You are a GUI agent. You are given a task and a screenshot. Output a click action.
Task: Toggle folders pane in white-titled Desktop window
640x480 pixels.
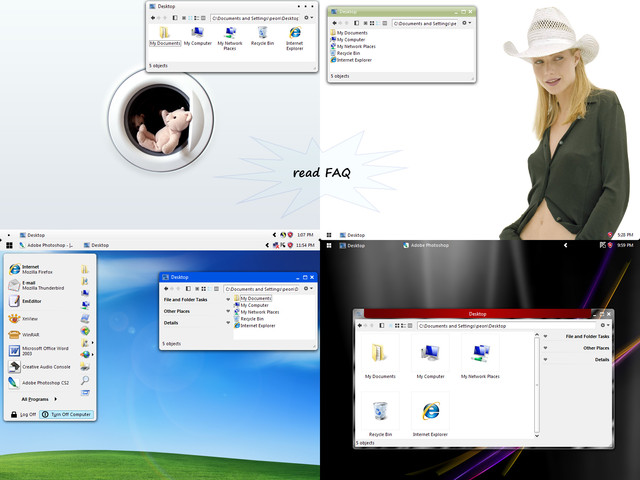pyautogui.click(x=175, y=18)
